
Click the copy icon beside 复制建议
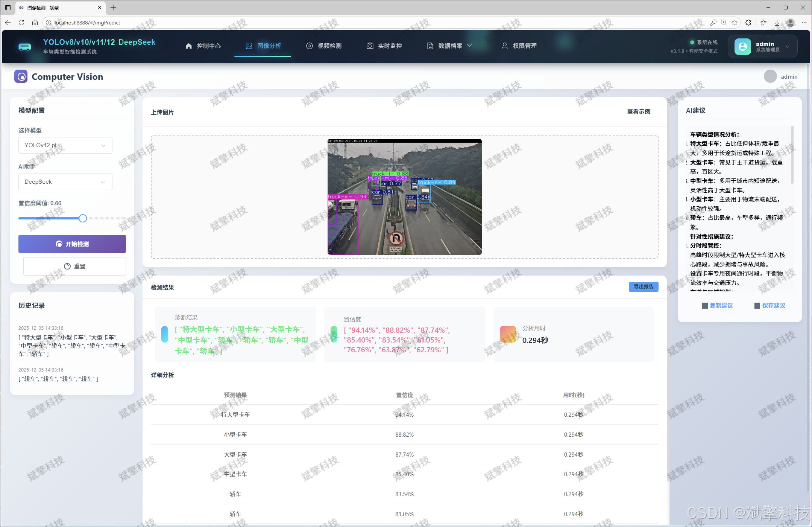click(x=704, y=306)
